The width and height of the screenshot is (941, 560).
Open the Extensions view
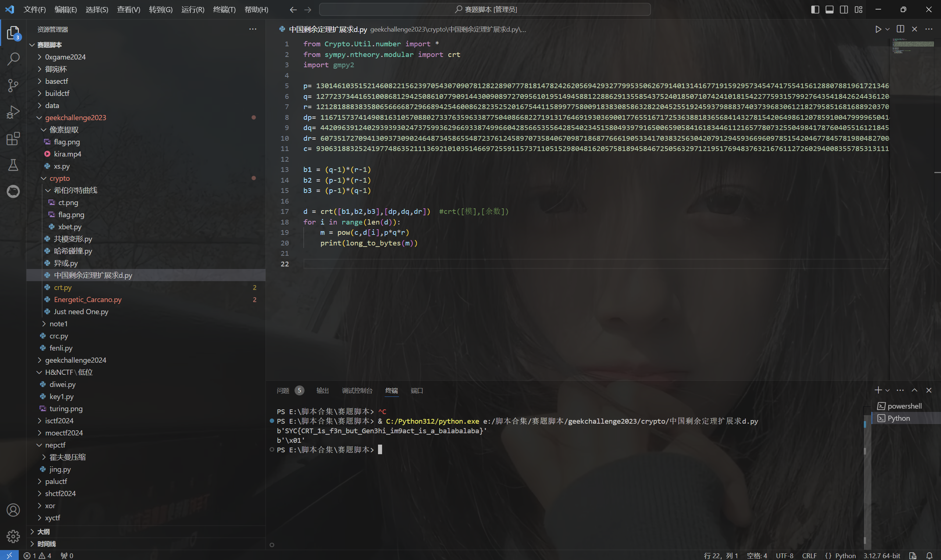click(13, 139)
